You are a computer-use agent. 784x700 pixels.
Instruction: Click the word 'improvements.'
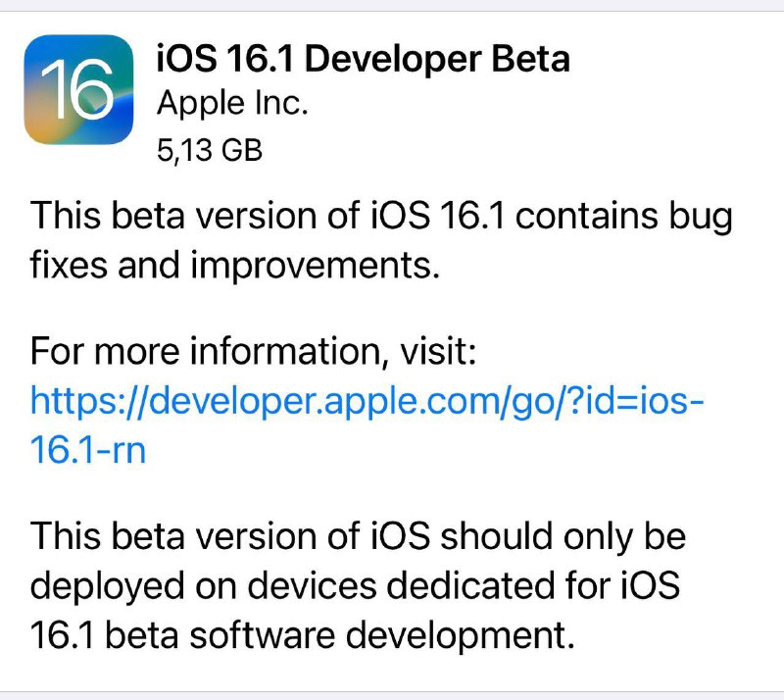click(316, 267)
